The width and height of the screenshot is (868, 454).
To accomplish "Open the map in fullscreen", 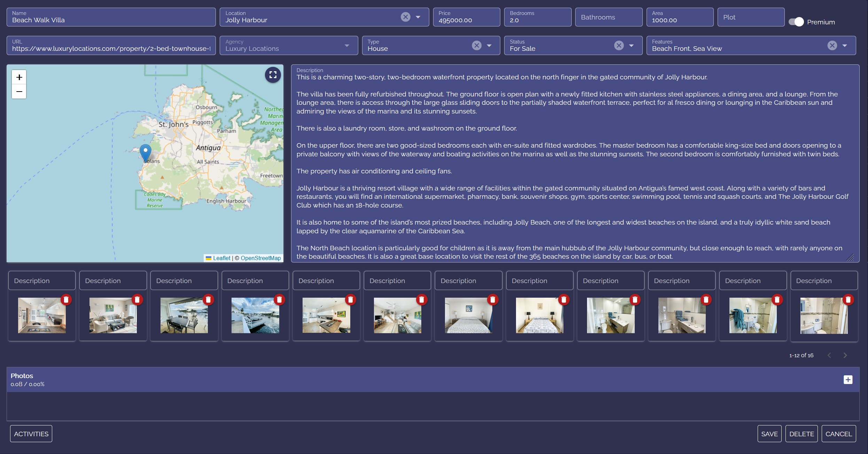I will [x=273, y=75].
